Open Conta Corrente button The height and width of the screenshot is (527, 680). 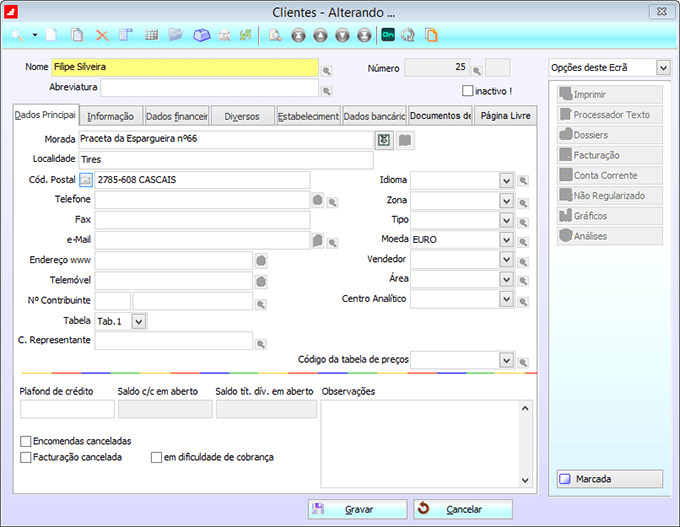[610, 175]
